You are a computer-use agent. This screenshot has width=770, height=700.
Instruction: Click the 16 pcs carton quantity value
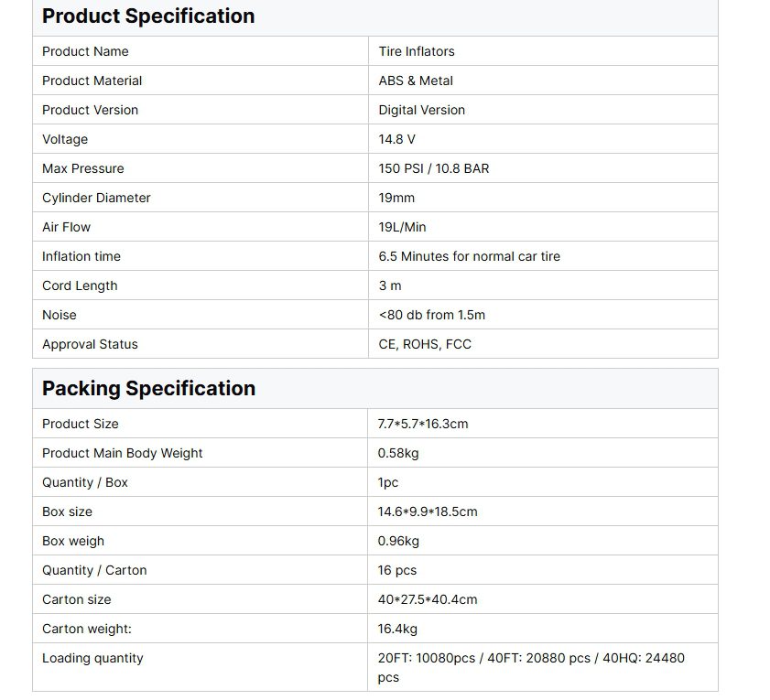point(397,570)
